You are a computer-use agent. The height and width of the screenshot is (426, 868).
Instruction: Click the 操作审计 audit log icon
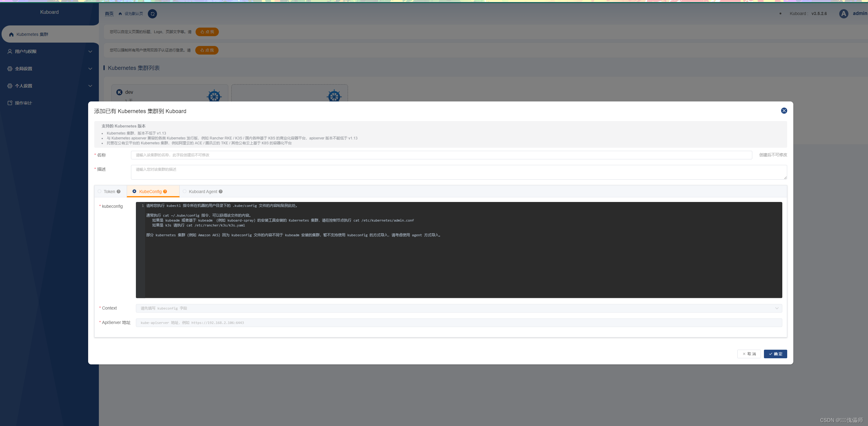click(9, 103)
